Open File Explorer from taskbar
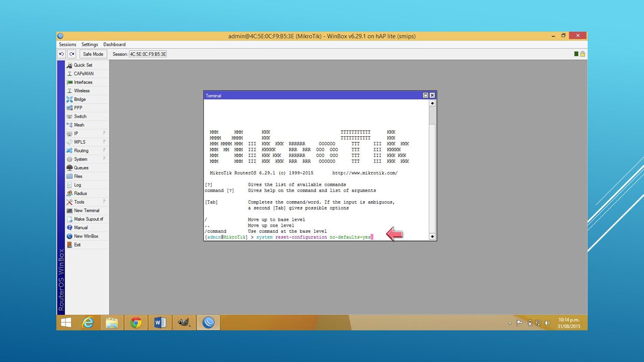 [112, 323]
